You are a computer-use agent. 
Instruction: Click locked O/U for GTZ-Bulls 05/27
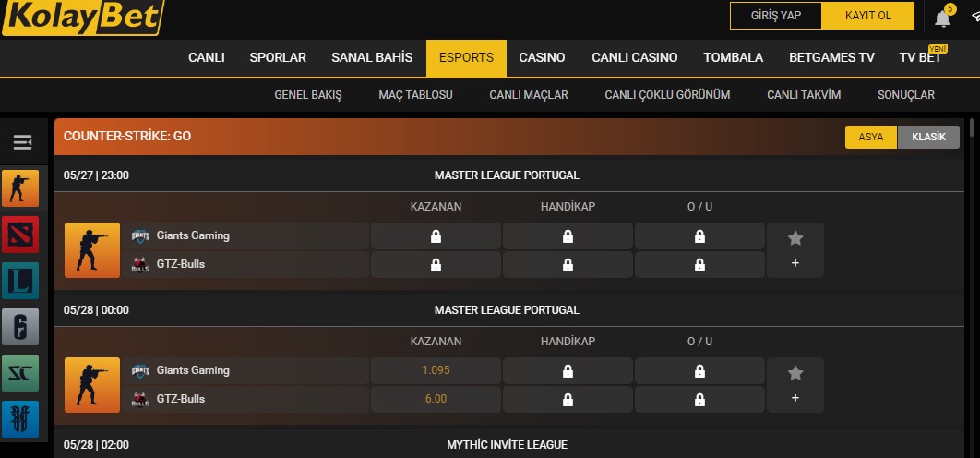tap(699, 265)
